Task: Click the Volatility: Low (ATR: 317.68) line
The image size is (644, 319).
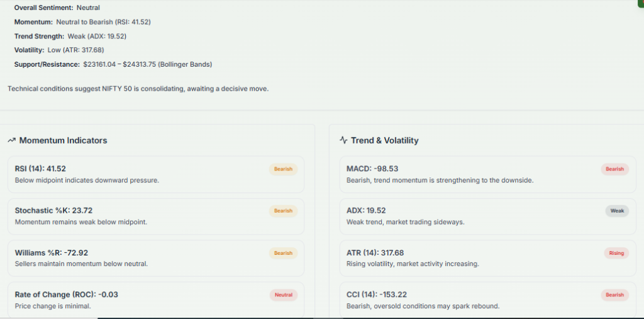Action: pos(59,50)
